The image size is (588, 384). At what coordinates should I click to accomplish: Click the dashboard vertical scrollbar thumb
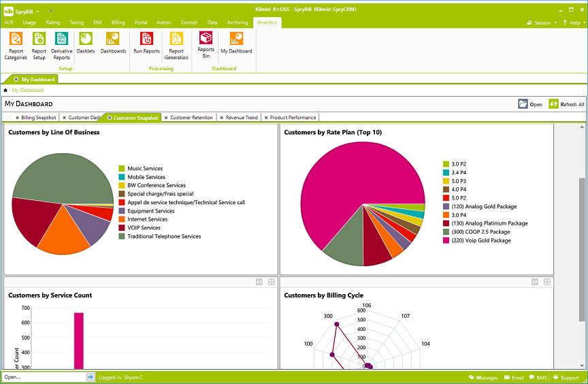(582, 249)
